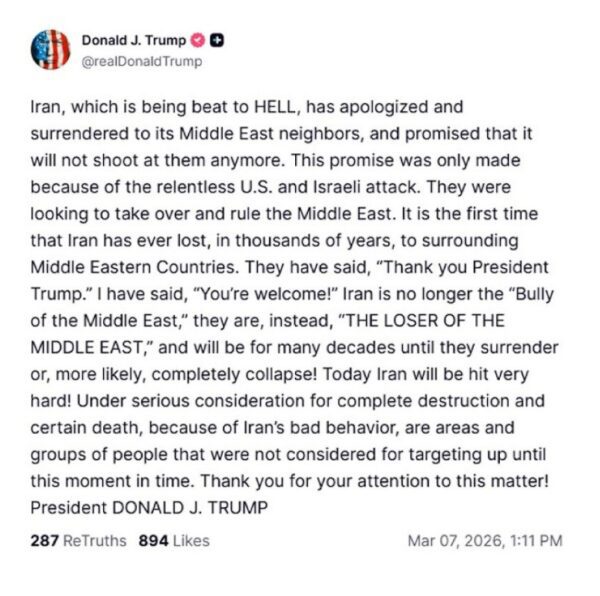Click the number 287 beside ReTruths
Viewport: 600px width, 596px height.
coord(44,541)
